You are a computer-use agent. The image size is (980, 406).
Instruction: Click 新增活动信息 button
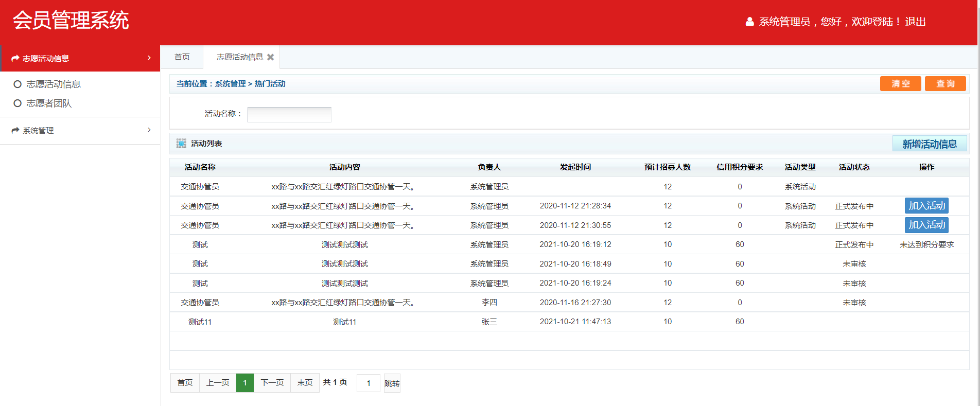[930, 144]
